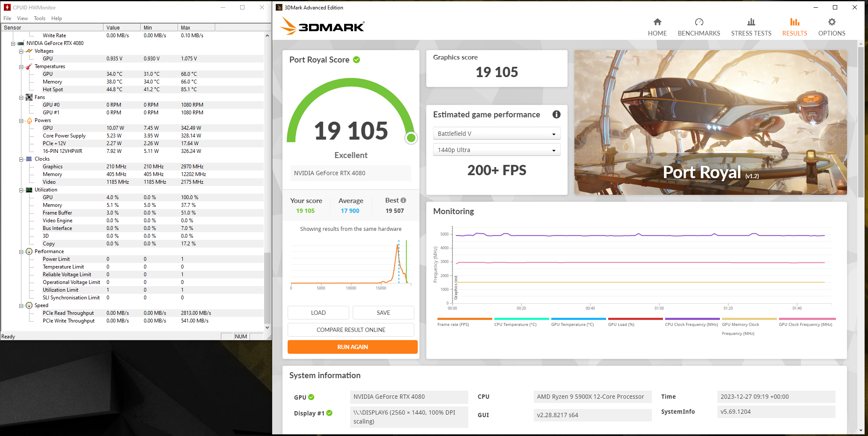Click the HWMonitor scrollbar up arrow
Image resolution: width=868 pixels, height=436 pixels.
[268, 36]
